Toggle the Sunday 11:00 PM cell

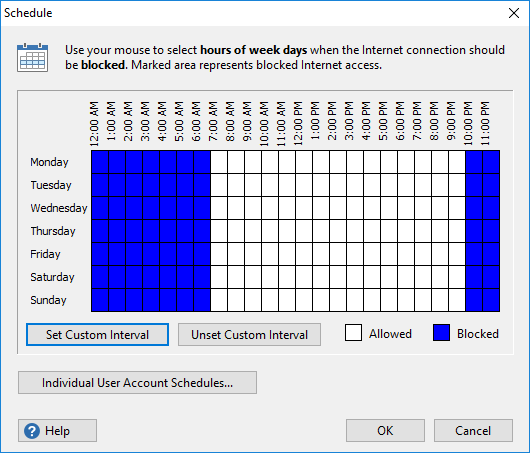coord(491,300)
